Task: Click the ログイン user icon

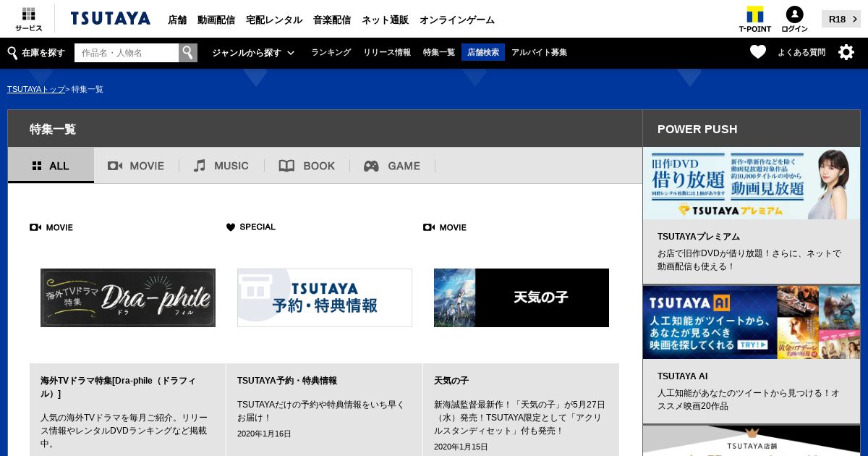Action: coord(794,20)
